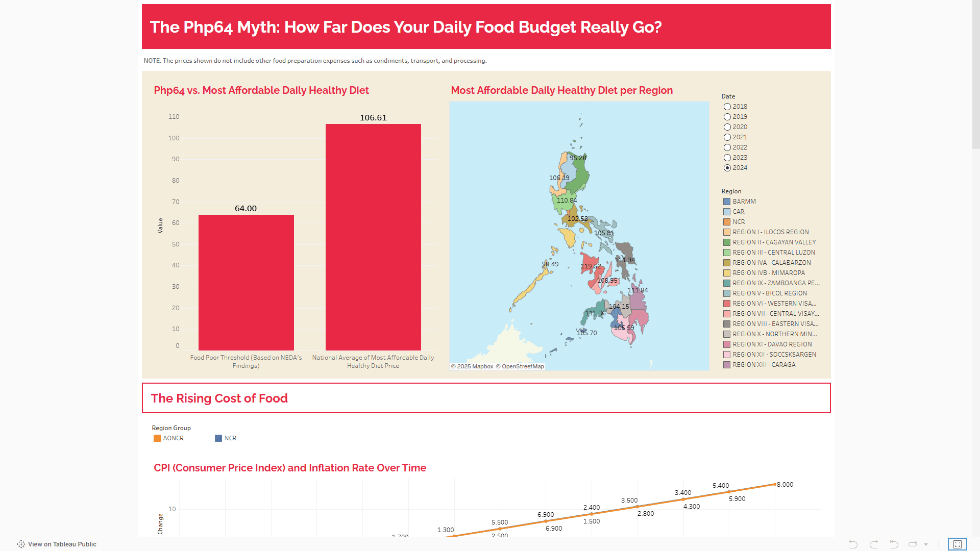Click the 106.61 National Average bar
Viewport: 980px width, 551px height.
point(373,237)
